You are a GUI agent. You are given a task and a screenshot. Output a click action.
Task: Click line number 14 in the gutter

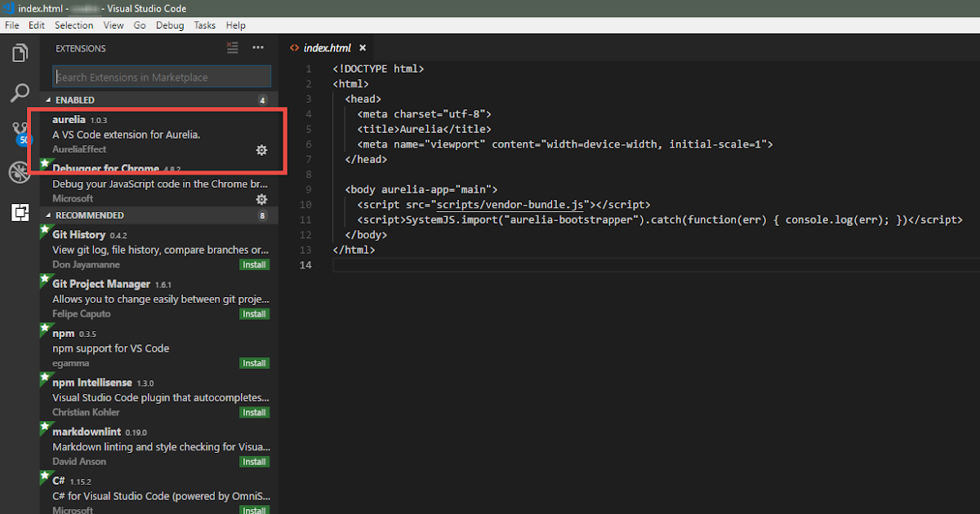pos(306,265)
